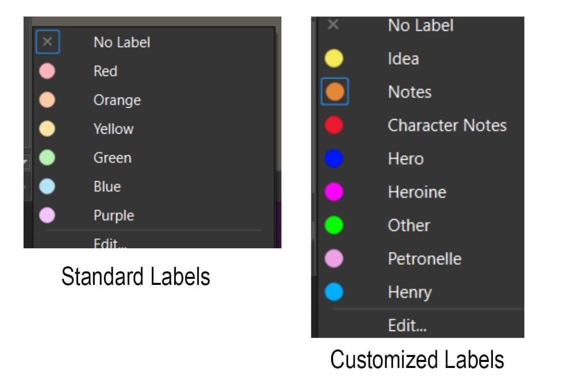Click the bright green Other dot
580x392 pixels.
[x=334, y=225]
